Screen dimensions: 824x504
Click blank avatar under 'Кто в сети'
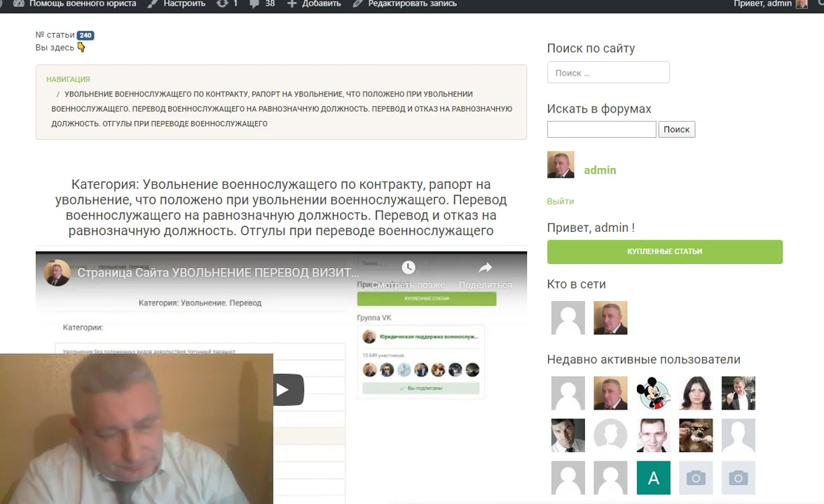click(x=568, y=318)
